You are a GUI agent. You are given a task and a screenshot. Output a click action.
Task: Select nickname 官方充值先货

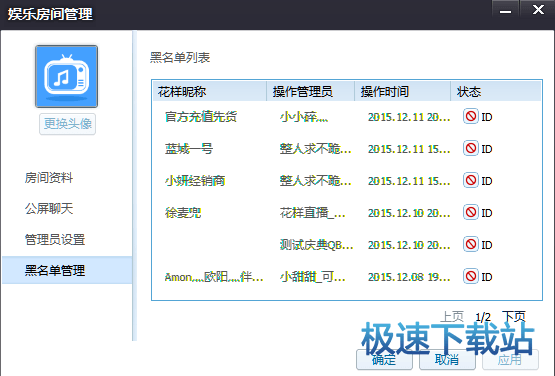[201, 116]
